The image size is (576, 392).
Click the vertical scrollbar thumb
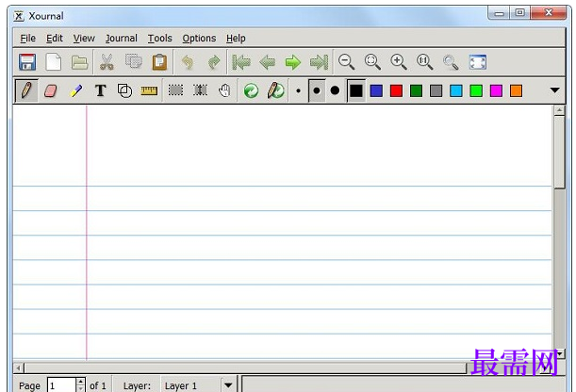point(559,152)
